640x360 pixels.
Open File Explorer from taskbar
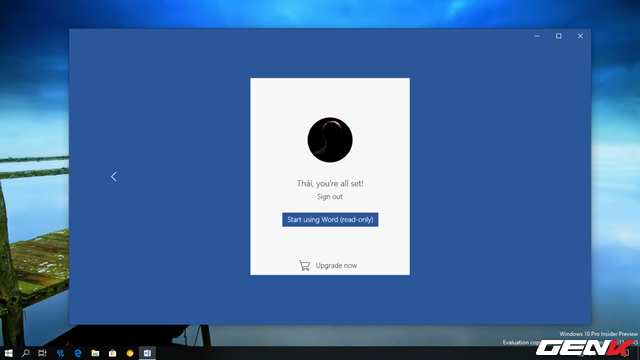click(x=95, y=353)
